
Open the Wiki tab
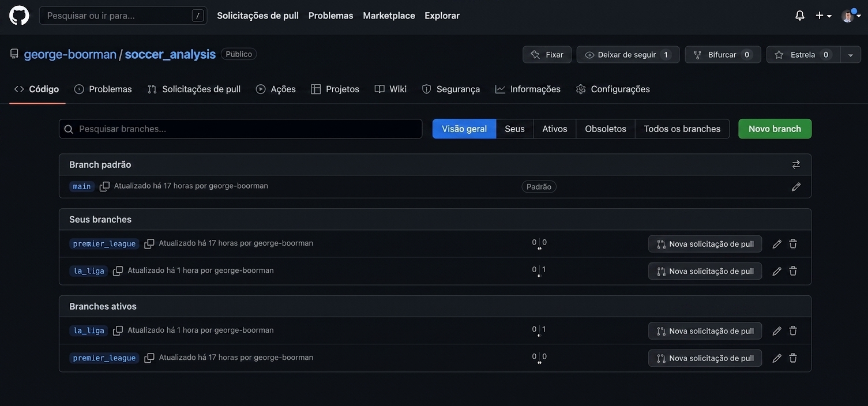click(x=390, y=89)
